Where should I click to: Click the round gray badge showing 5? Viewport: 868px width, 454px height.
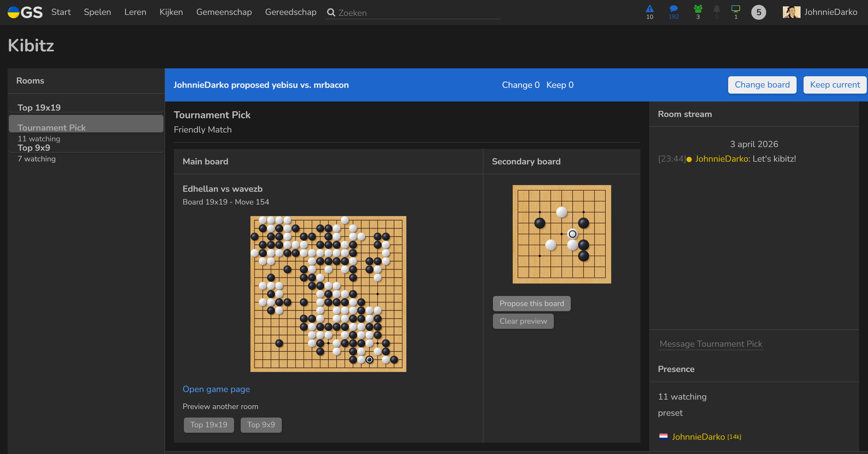pos(759,12)
